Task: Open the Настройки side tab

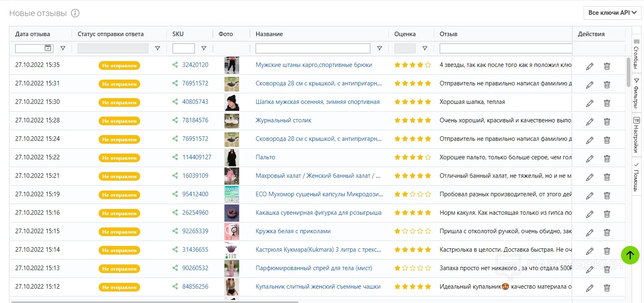Action: [636, 134]
